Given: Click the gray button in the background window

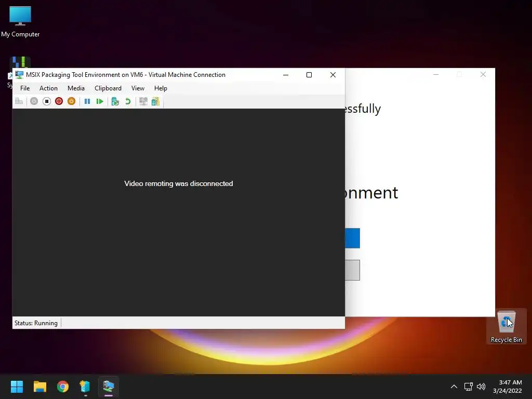Looking at the screenshot, I should coord(353,270).
